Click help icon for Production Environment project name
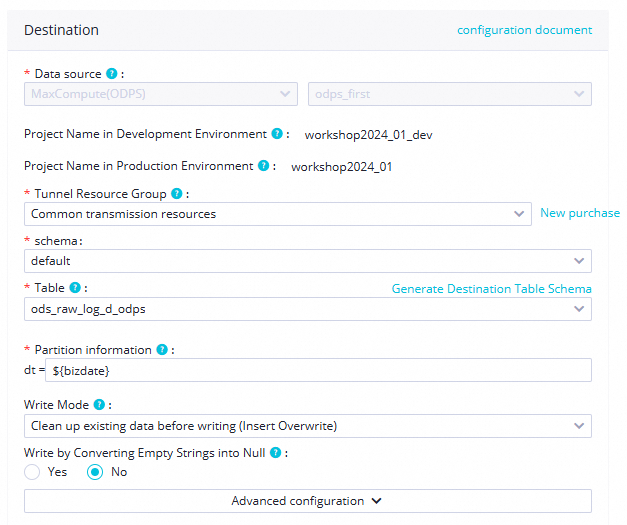This screenshot has width=627, height=525. [x=263, y=166]
